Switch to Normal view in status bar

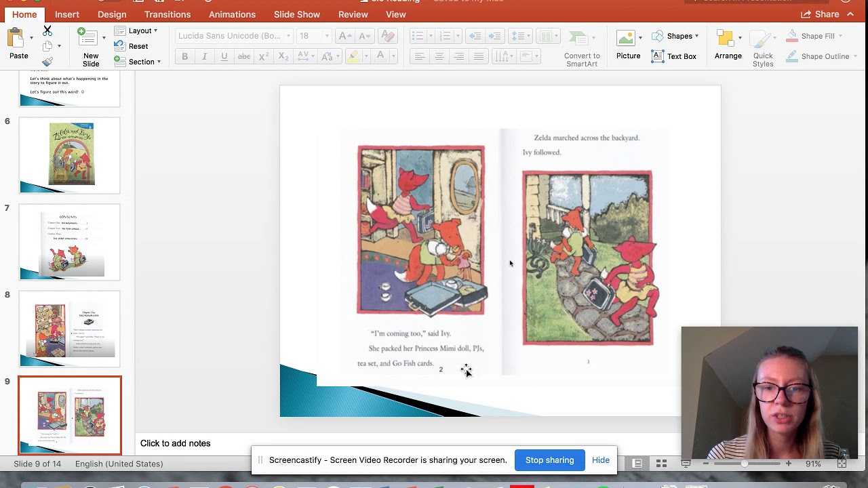coord(637,464)
